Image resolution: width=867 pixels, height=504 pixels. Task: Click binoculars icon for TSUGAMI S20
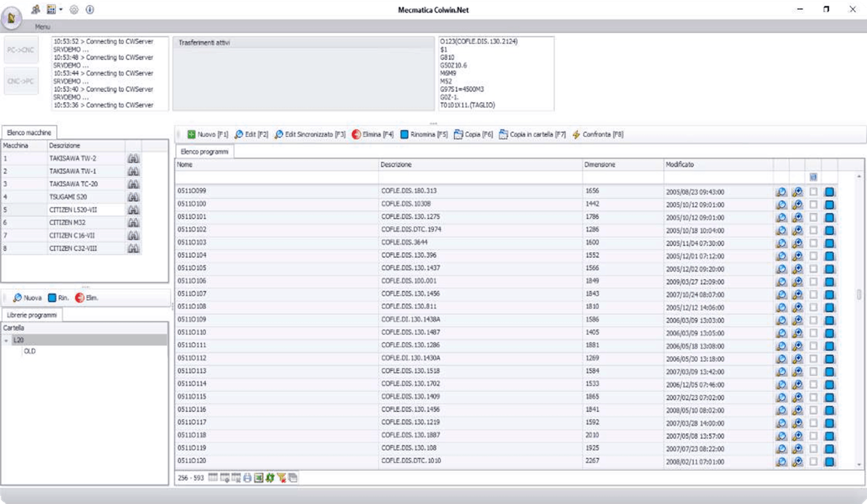click(x=133, y=197)
